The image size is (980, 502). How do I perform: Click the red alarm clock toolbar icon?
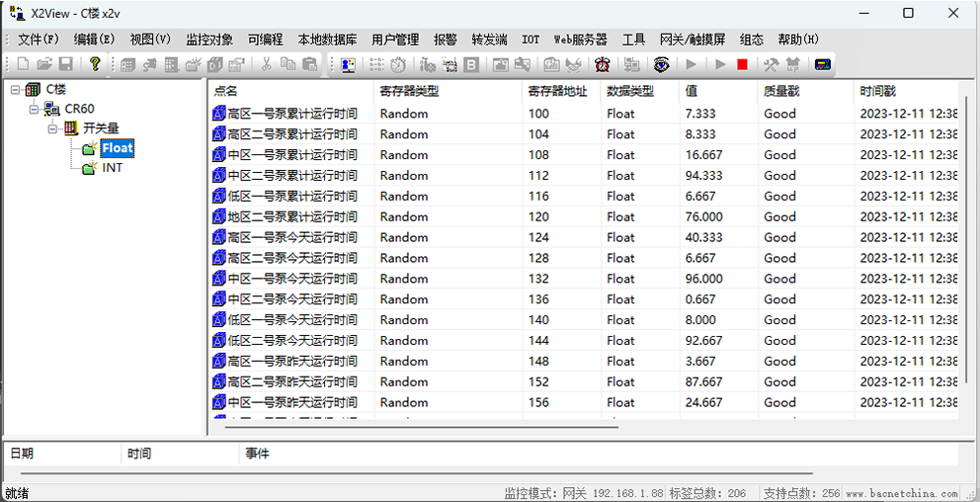pyautogui.click(x=602, y=64)
